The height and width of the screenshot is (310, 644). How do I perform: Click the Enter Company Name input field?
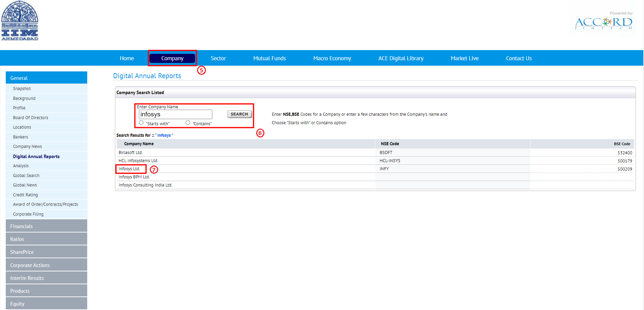pos(175,114)
